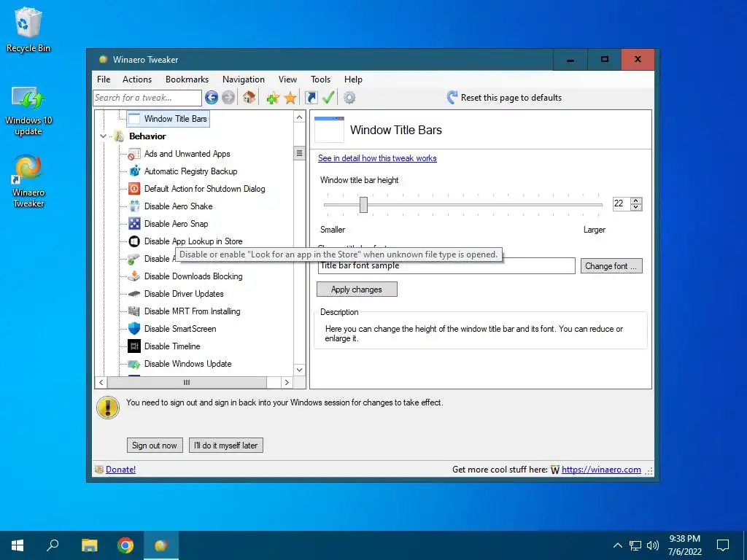Click the tree vertical scrollbar thumb
This screenshot has width=747, height=560.
click(x=299, y=153)
